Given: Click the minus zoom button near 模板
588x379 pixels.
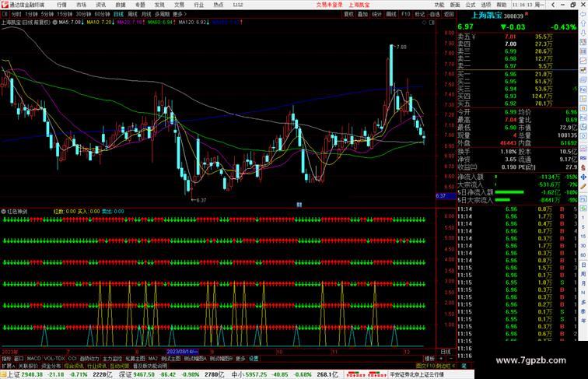Looking at the screenshot, I should [450, 359].
